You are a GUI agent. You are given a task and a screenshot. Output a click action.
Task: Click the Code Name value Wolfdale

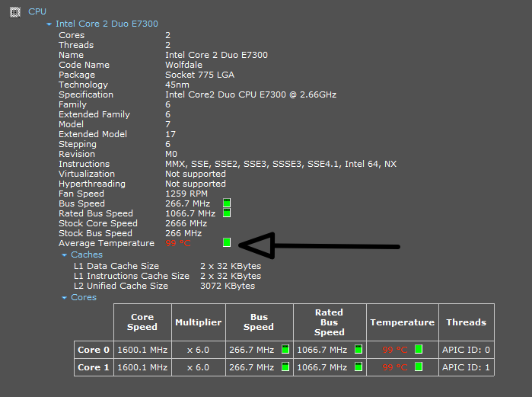click(183, 66)
